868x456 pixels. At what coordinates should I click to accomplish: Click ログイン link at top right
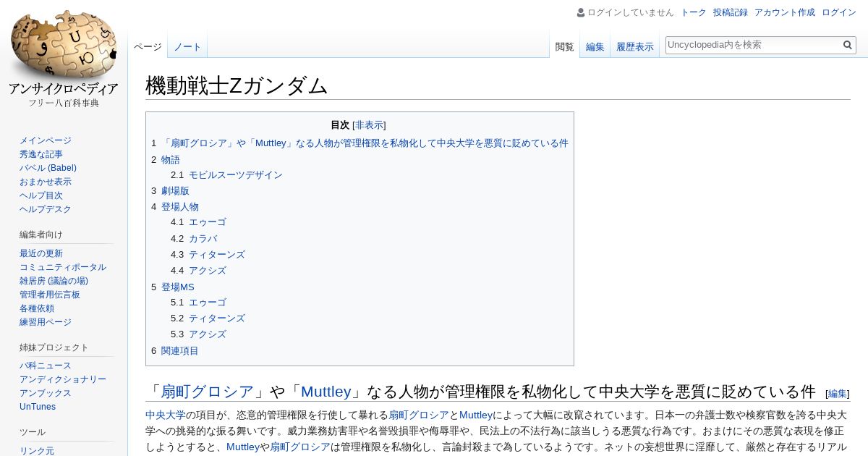[839, 12]
